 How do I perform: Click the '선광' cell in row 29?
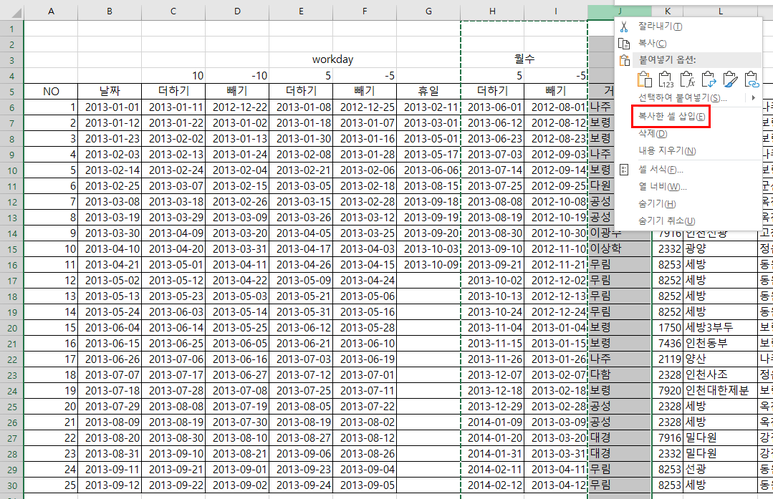coord(720,469)
